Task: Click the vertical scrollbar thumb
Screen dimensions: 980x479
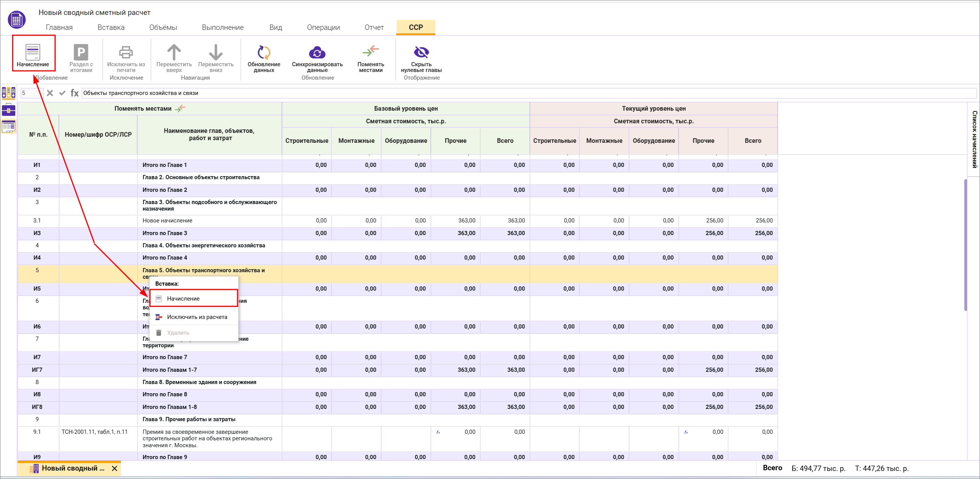Action: (965, 245)
